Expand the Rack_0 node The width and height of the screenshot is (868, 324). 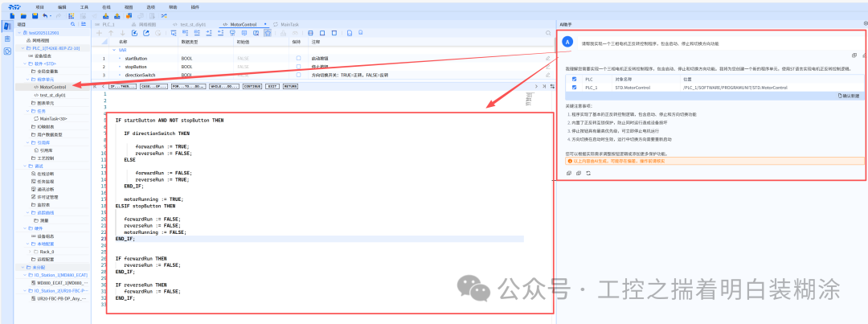pos(30,252)
